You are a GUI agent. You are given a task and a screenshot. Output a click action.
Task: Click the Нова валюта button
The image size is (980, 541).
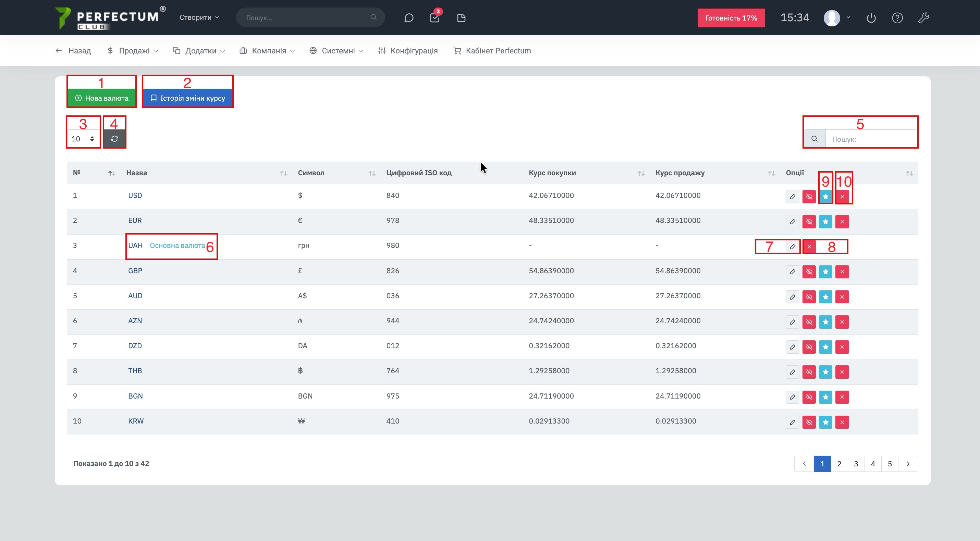[x=101, y=98]
